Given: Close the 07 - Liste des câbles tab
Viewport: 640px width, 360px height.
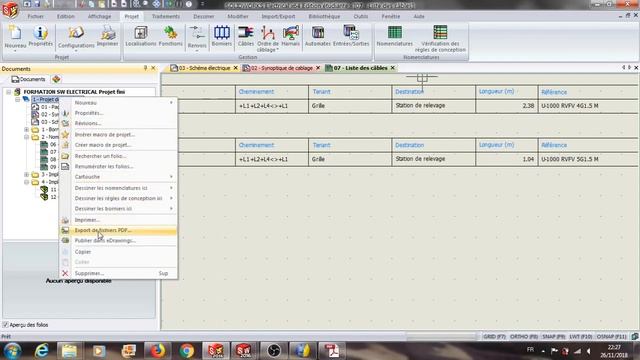Looking at the screenshot, I should point(393,68).
